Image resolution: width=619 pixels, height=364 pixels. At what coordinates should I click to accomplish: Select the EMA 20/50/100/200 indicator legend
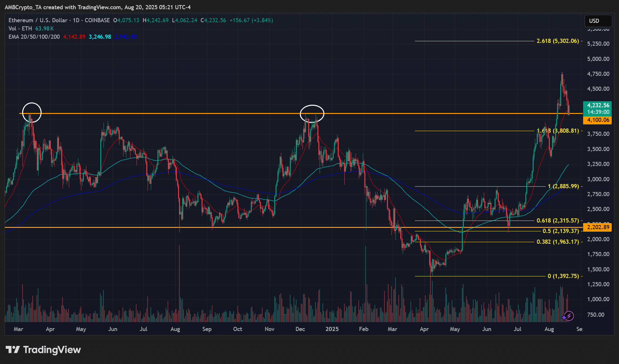coord(34,37)
